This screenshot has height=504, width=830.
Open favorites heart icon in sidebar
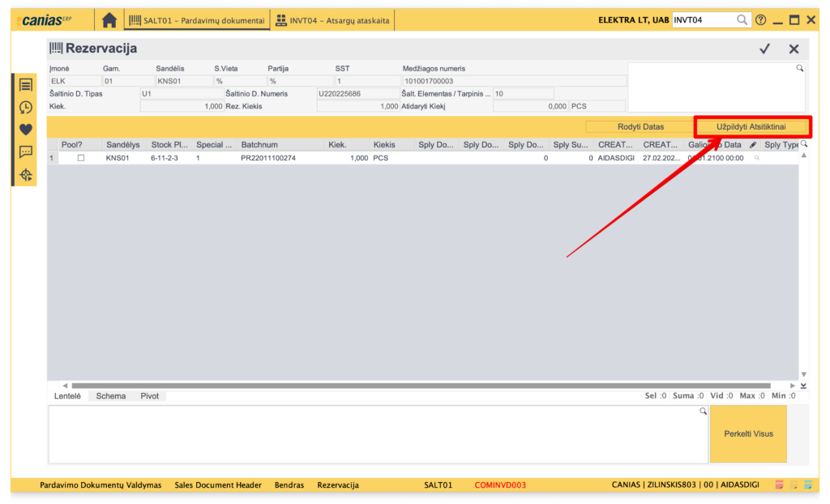click(26, 130)
